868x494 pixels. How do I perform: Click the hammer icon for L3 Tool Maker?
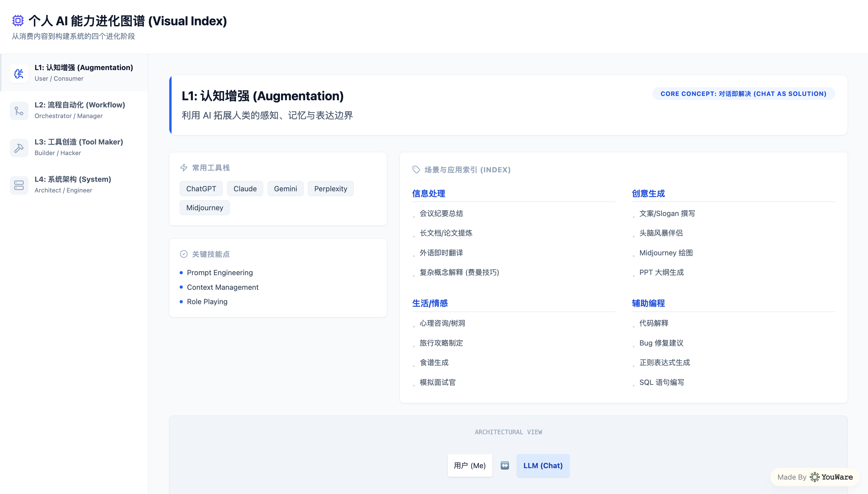19,148
